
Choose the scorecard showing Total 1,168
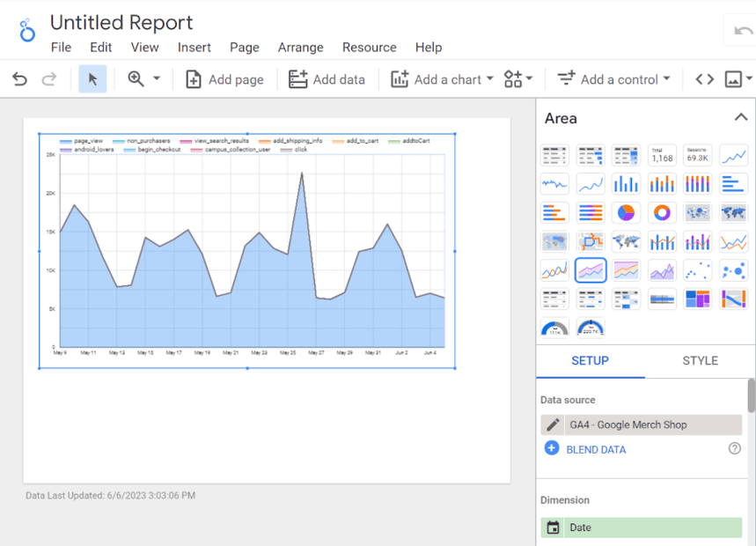click(x=662, y=156)
